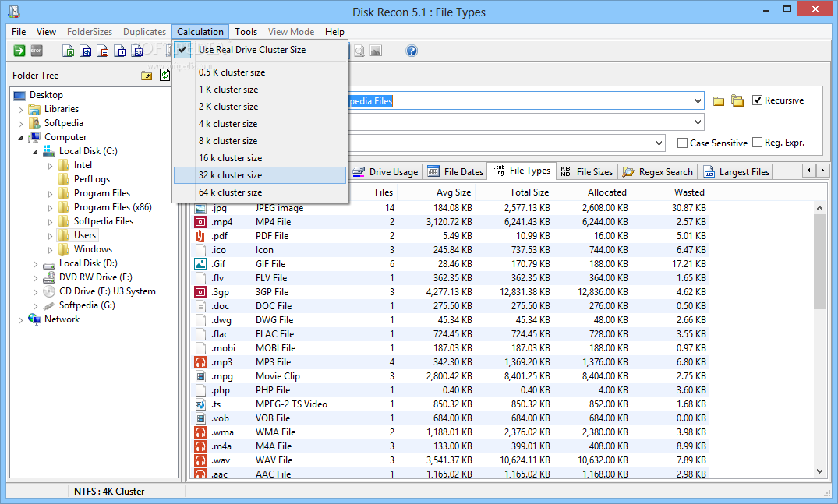
Task: Click the .mp3 headphone file icon
Action: [x=200, y=362]
